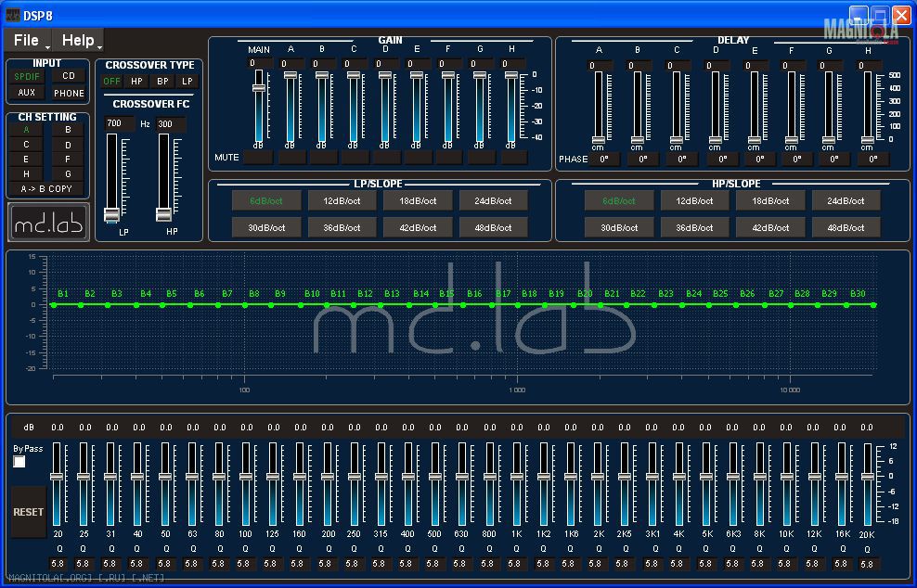Click the HP crossover frequency field showing 300
917x588 pixels.
coord(172,124)
